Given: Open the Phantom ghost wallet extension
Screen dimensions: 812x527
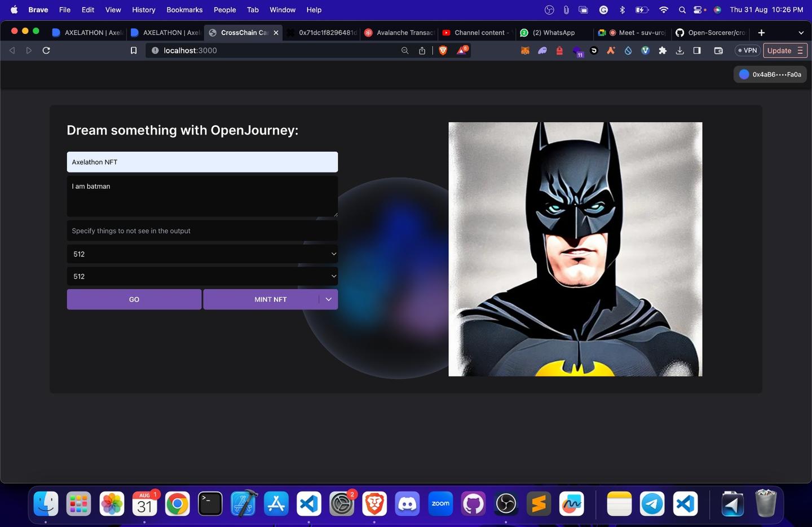Looking at the screenshot, I should click(542, 51).
